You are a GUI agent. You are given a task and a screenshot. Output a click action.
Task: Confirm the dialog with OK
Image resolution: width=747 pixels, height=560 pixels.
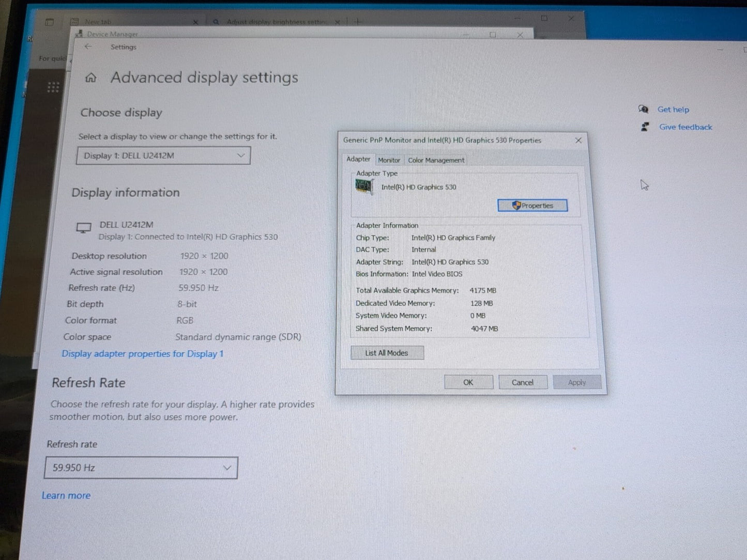click(468, 382)
